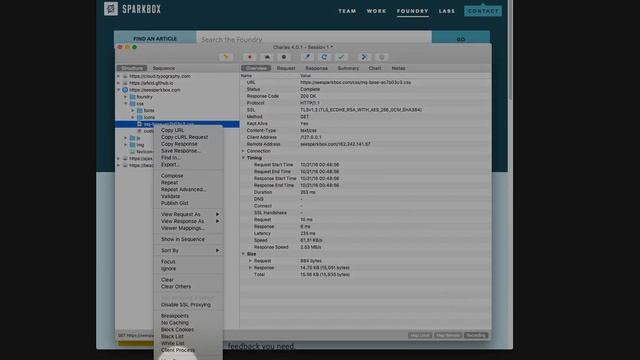Screen dimensions: 640x360
Task: Toggle the turtle Throttling icon
Action: (267, 57)
